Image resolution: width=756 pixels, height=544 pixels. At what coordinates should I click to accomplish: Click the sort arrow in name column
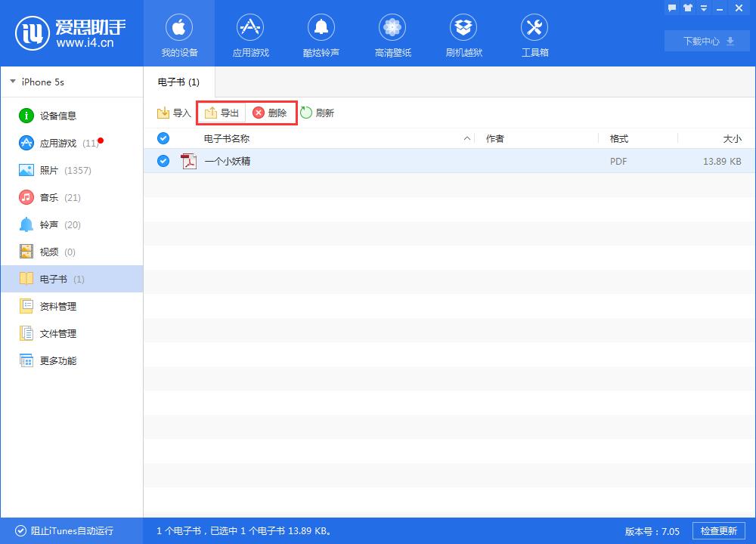click(466, 139)
